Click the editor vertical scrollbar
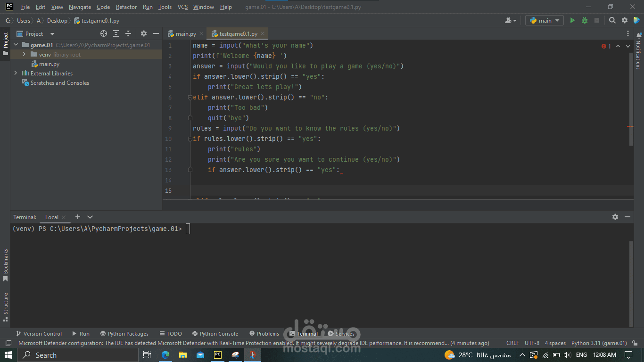 (x=631, y=99)
